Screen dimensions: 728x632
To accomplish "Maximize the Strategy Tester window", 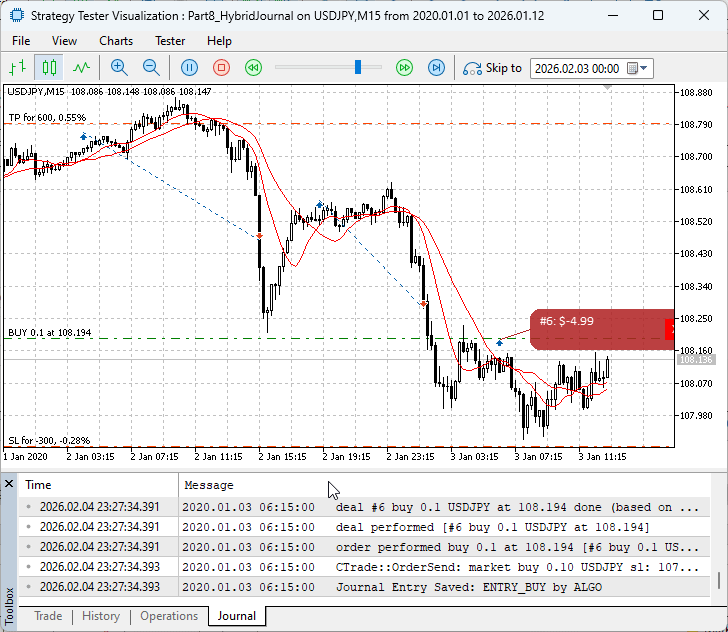I will [658, 15].
